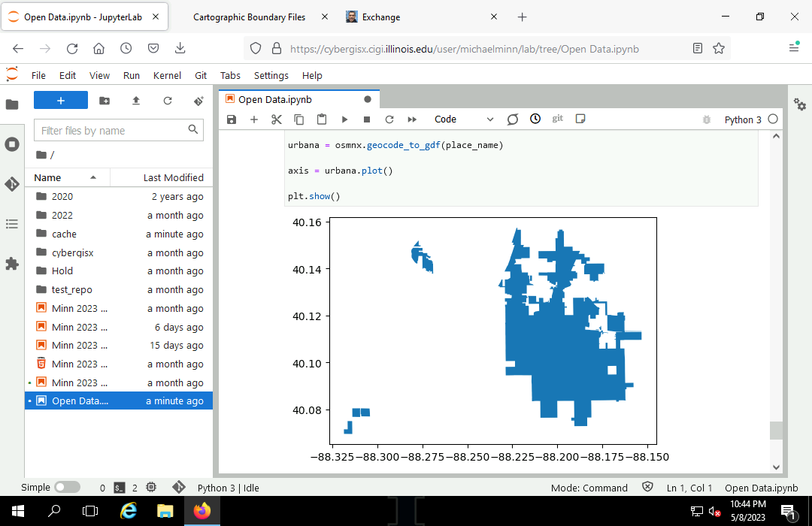Switch to the Cartographic Boundary Files browser tab

(249, 17)
